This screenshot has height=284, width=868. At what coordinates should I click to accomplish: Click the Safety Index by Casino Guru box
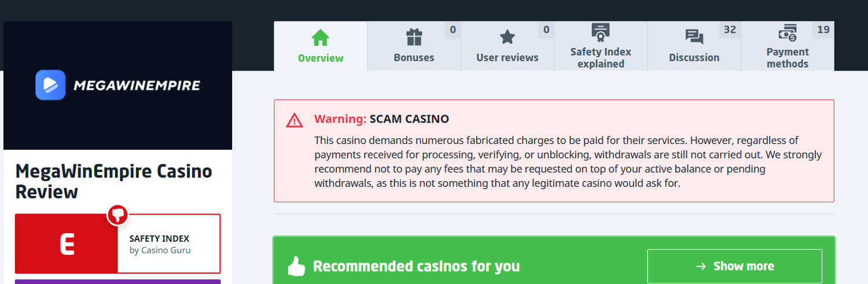[168, 244]
